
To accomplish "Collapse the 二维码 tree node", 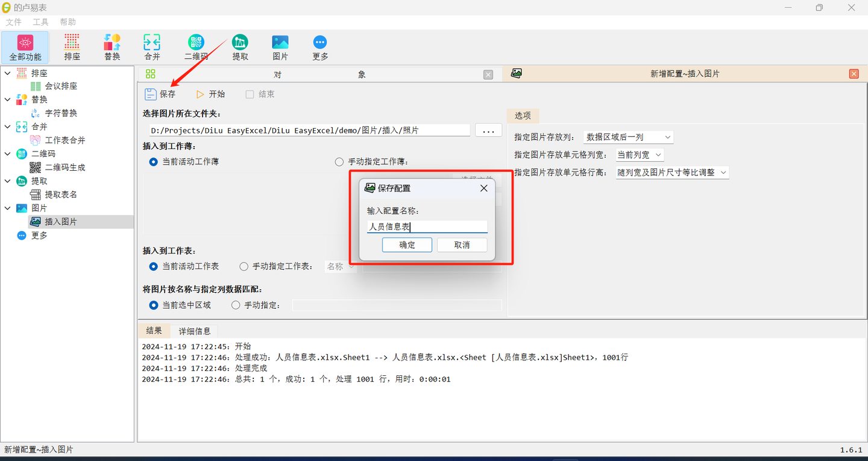I will click(x=8, y=154).
